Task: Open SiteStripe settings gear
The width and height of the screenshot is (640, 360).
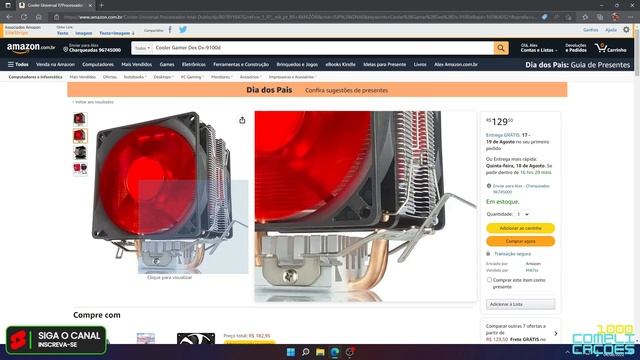Action: coord(626,30)
